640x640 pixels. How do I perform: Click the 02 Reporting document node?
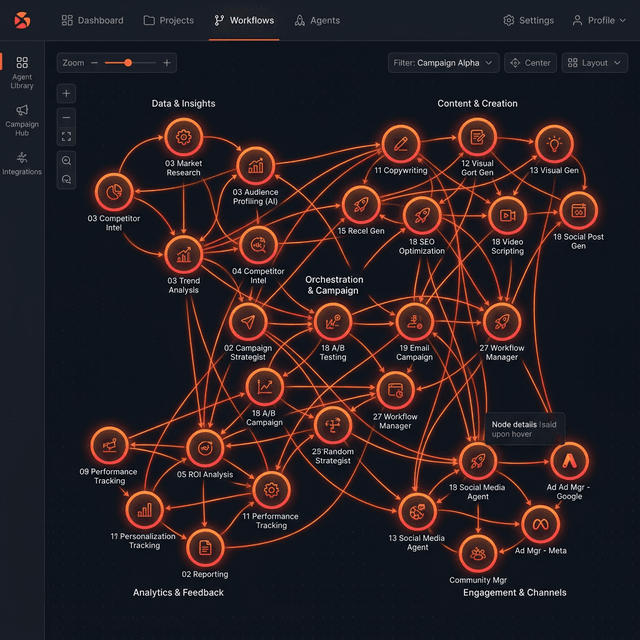[205, 546]
